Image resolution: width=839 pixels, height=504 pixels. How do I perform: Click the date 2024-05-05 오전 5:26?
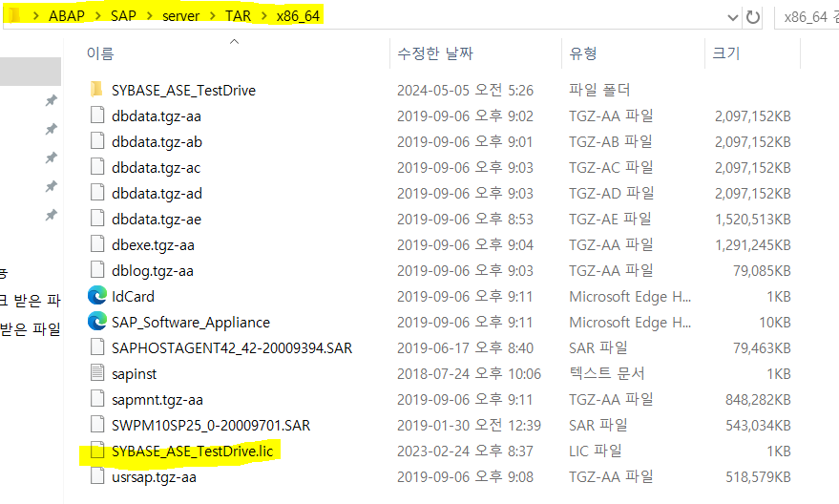pyautogui.click(x=465, y=90)
